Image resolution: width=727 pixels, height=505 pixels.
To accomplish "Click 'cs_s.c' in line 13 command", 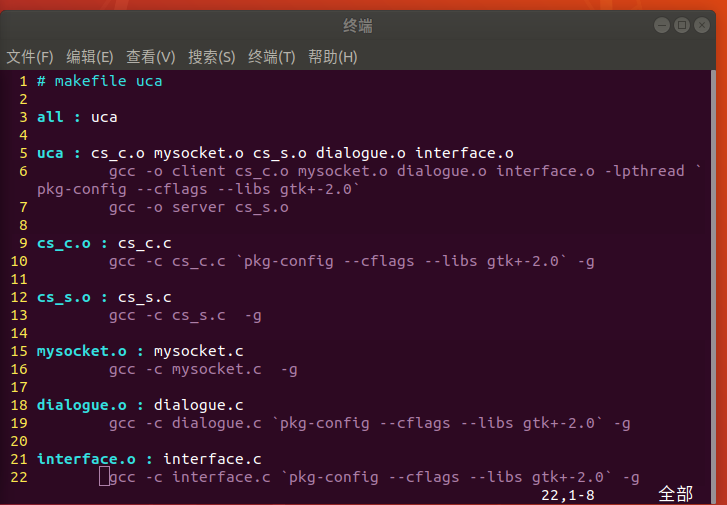I will tap(199, 316).
